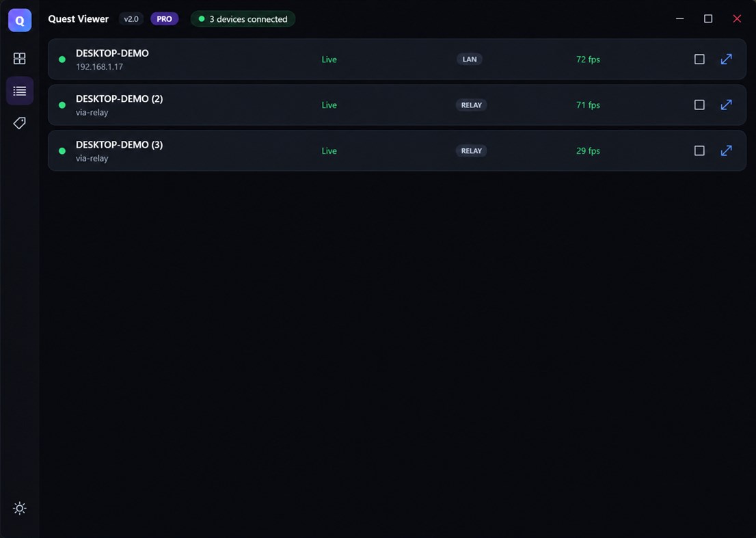Check the box for DESKTOP-DEMO (2)
756x538 pixels.
pyautogui.click(x=699, y=105)
